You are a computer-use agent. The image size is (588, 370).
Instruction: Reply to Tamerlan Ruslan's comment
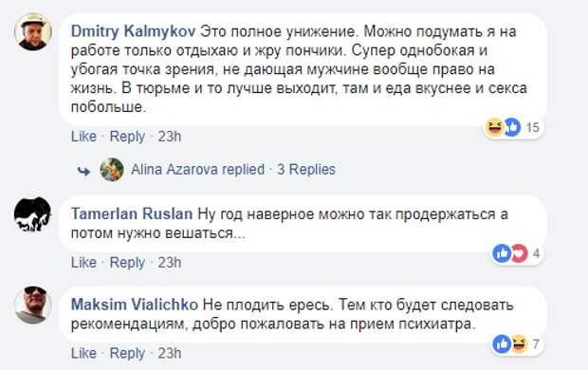coord(127,263)
